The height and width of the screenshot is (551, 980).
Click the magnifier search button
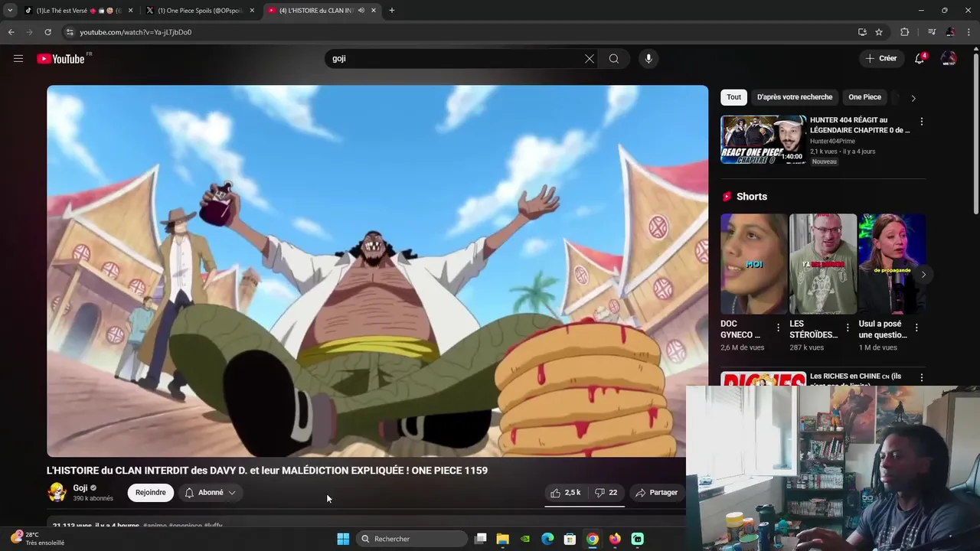point(614,58)
